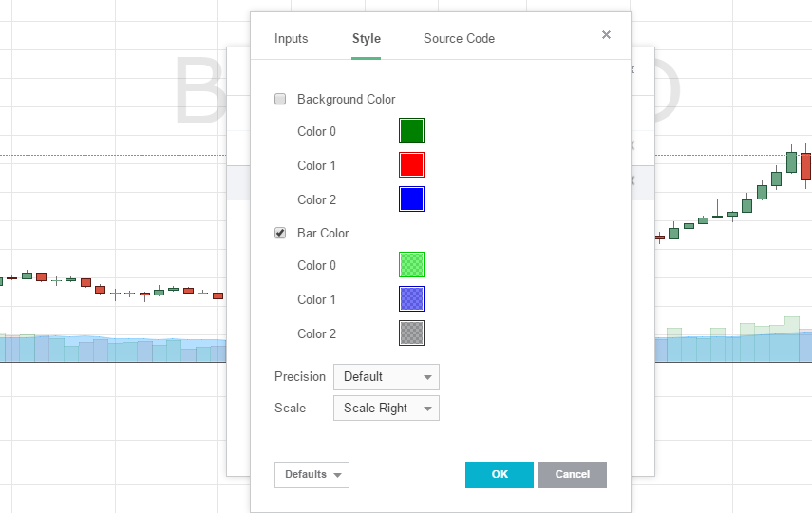This screenshot has height=513, width=812.
Task: Open the Scale Right dropdown
Action: [386, 408]
